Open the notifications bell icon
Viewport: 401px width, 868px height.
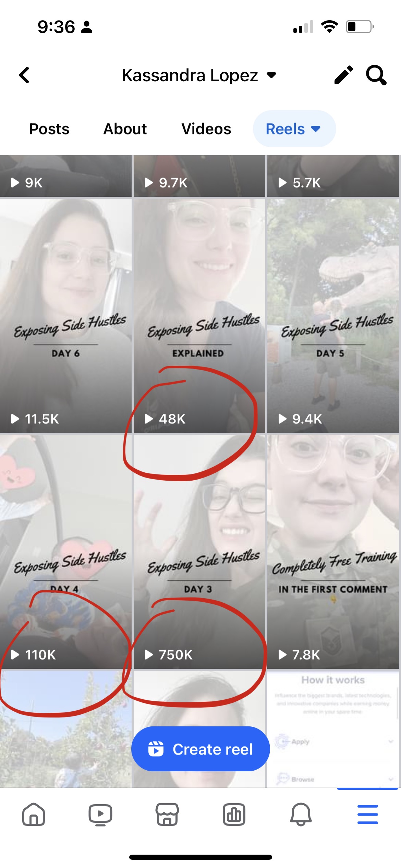[x=301, y=814]
